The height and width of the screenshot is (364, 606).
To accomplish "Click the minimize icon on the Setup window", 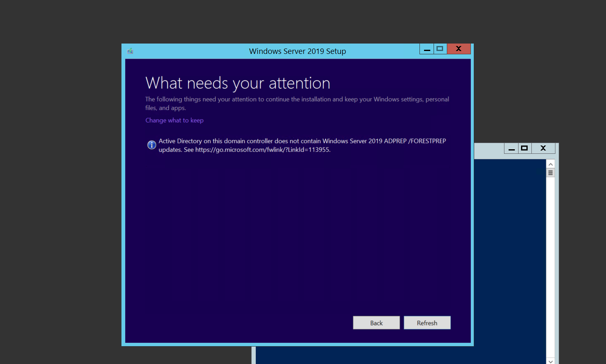I will tap(427, 49).
